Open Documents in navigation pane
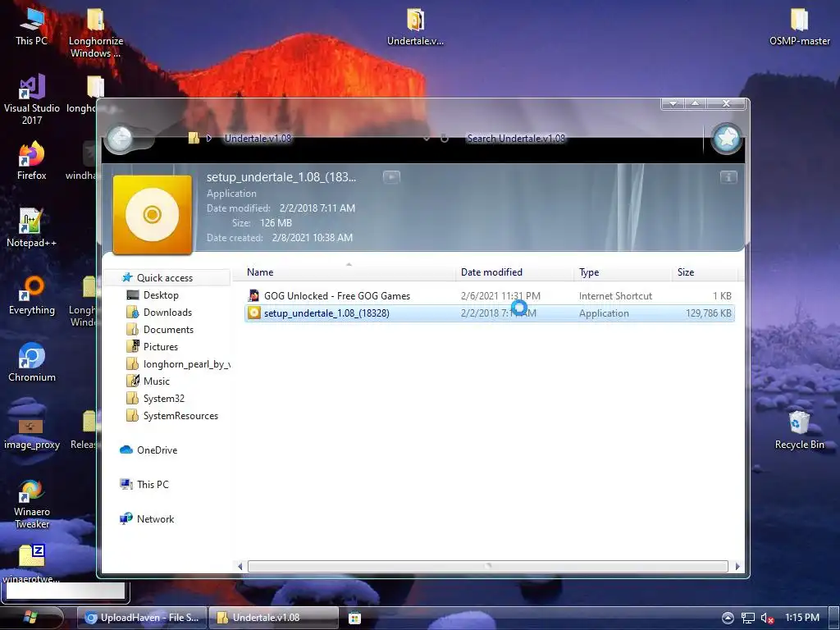This screenshot has width=840, height=630. point(168,330)
